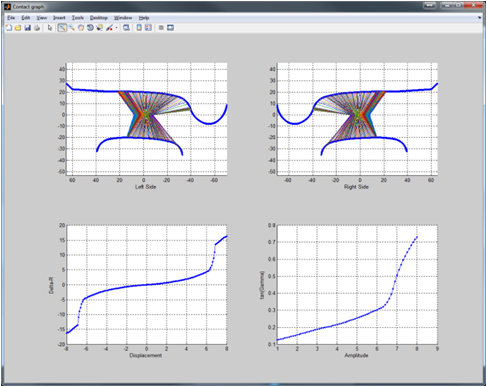This screenshot has height=387, width=487.
Task: Open a file with the folder icon
Action: (18, 28)
